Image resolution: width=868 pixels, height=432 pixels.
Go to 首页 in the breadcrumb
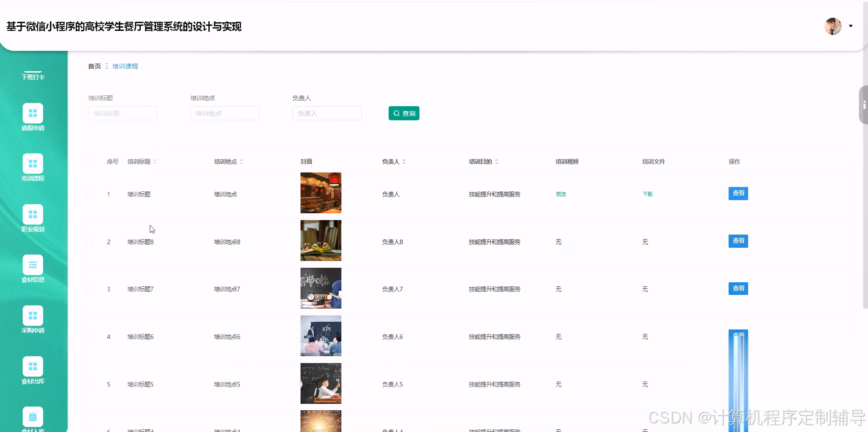coord(94,66)
